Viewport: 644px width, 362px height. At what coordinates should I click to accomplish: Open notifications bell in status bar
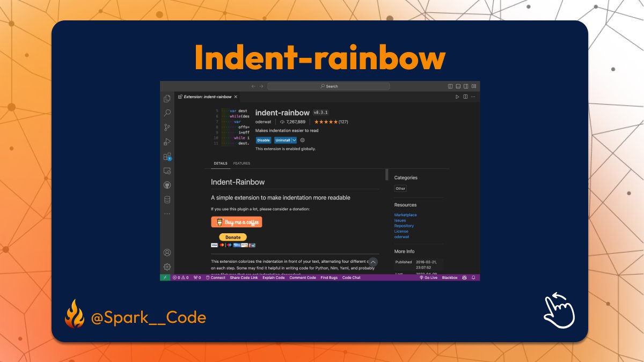(x=474, y=278)
